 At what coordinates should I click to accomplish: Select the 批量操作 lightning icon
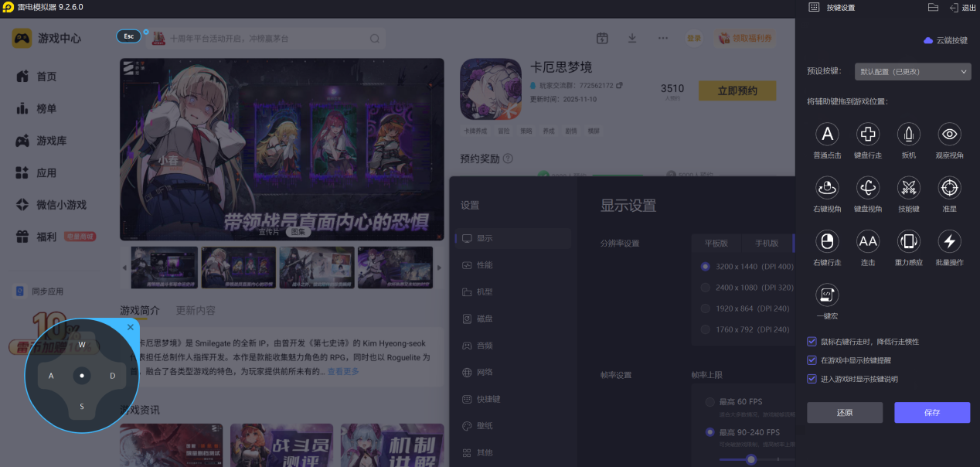(950, 241)
